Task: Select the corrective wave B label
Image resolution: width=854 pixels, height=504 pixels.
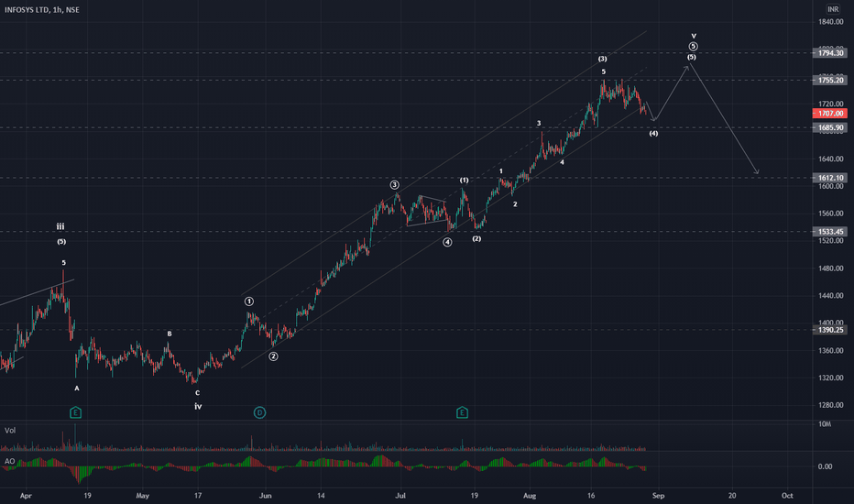Action: point(170,334)
